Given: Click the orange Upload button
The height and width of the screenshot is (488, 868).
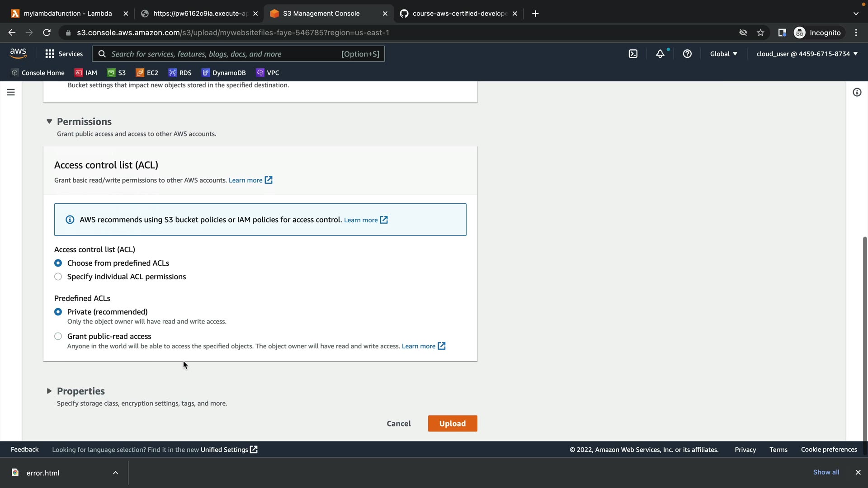Looking at the screenshot, I should pos(452,423).
